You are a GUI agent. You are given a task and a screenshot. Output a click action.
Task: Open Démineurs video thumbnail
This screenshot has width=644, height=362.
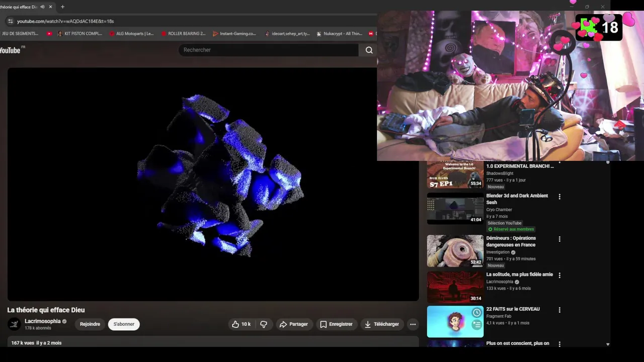pos(455,251)
